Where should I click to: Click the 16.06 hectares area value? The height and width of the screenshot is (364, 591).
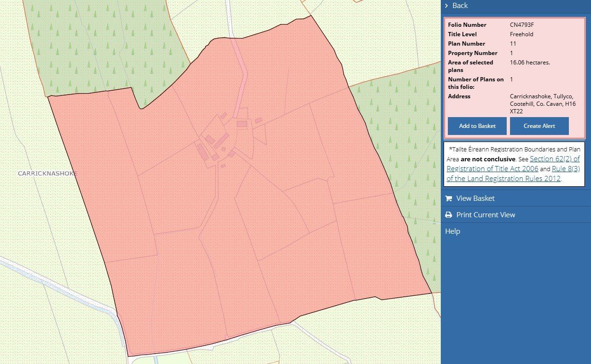click(530, 62)
